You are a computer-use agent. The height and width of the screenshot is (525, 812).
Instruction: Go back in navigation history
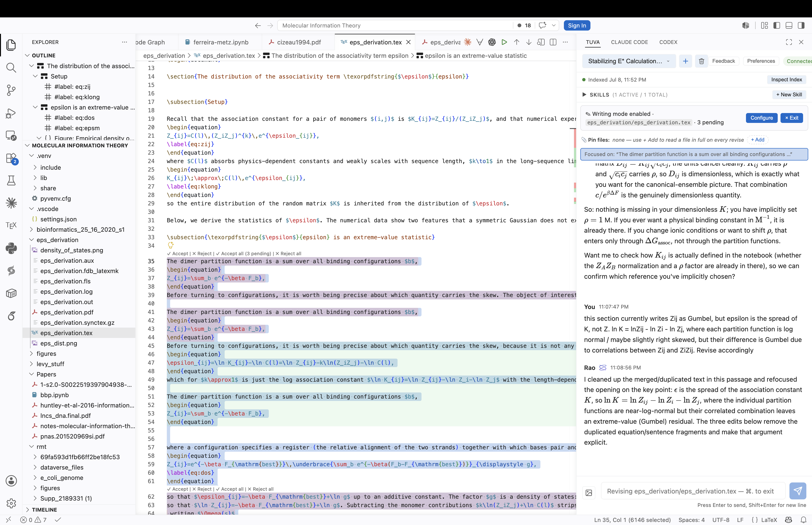[258, 26]
